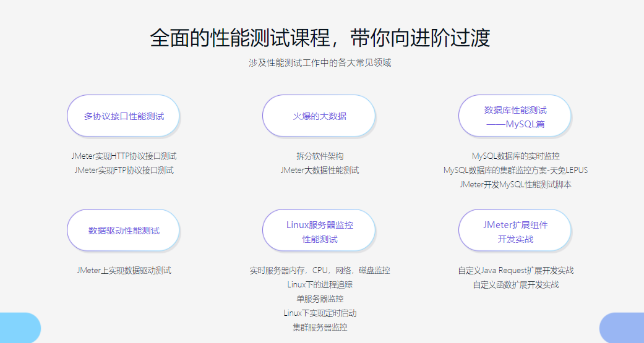Select the 火爆的大数据 pill button
The height and width of the screenshot is (343, 644).
[x=319, y=116]
